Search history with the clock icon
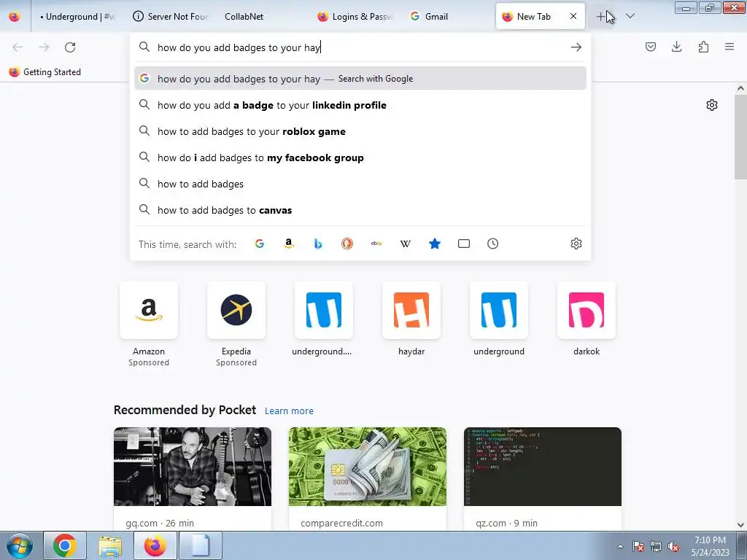 coord(492,244)
